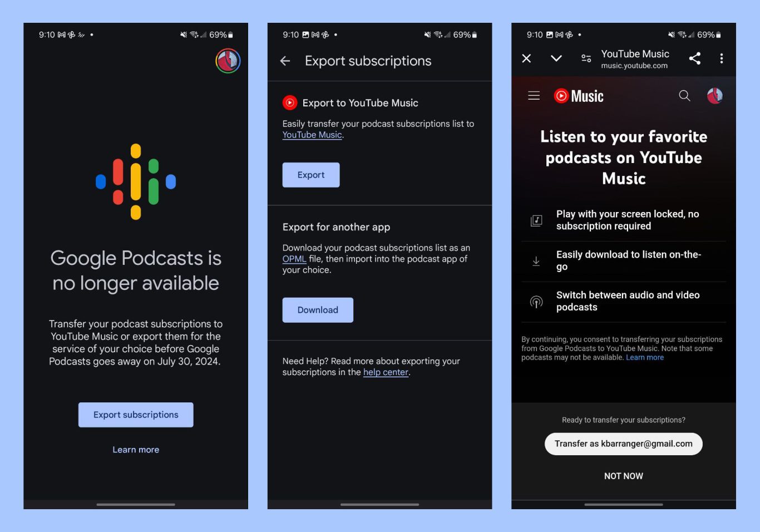Open the help center link

click(386, 372)
